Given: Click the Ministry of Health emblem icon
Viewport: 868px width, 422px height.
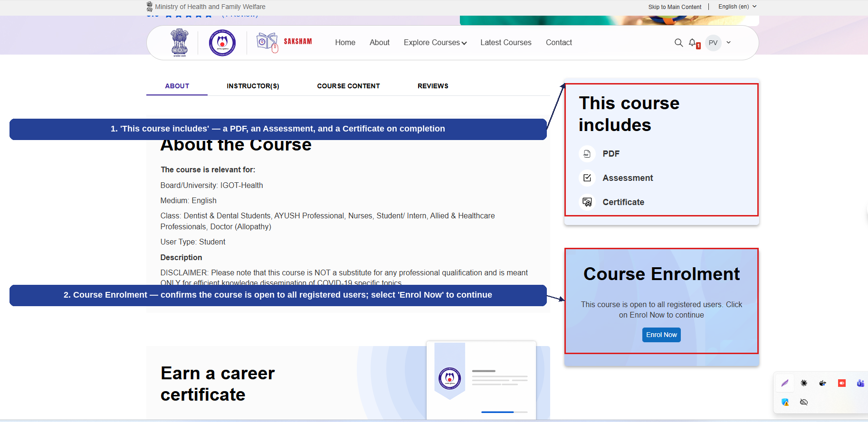Looking at the screenshot, I should (150, 7).
